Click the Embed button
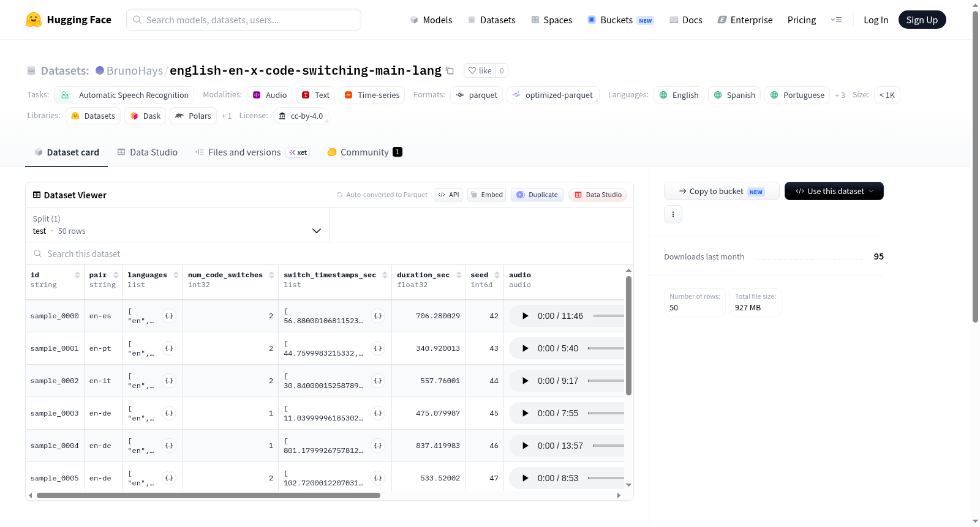980x527 pixels. pyautogui.click(x=487, y=195)
